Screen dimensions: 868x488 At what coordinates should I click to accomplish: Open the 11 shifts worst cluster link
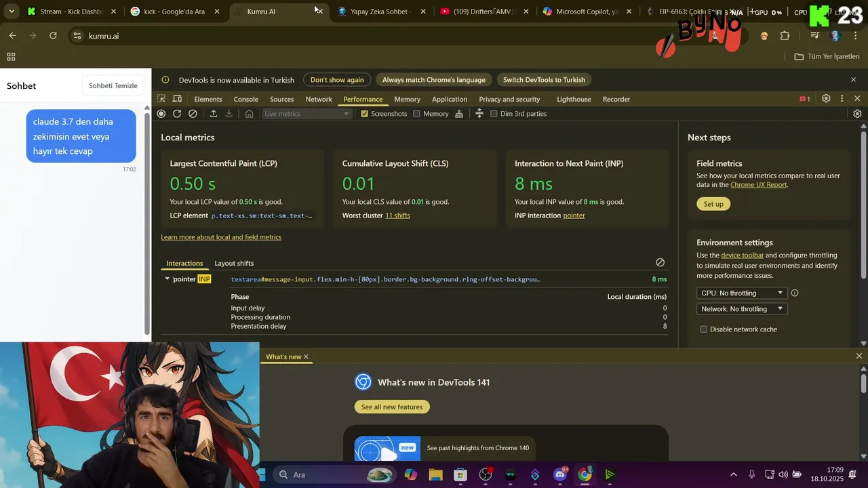tap(397, 216)
